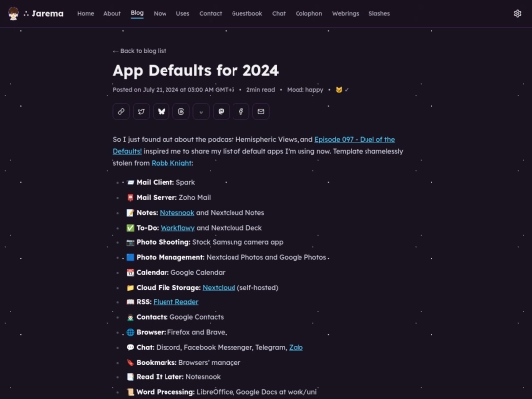Open the Slashes page

[379, 13]
